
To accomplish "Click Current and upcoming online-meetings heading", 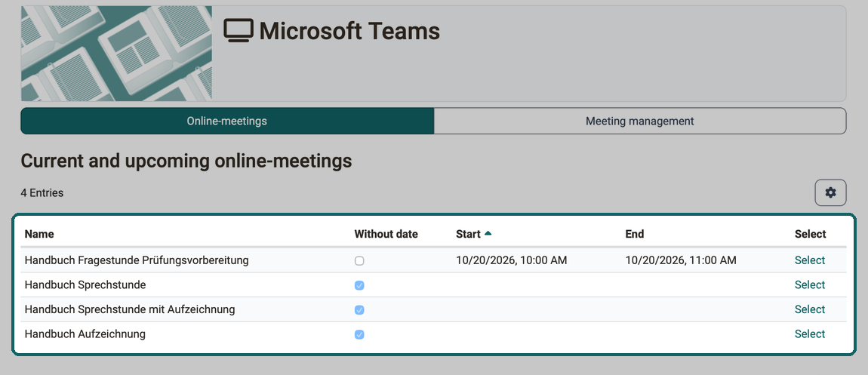I will (186, 161).
